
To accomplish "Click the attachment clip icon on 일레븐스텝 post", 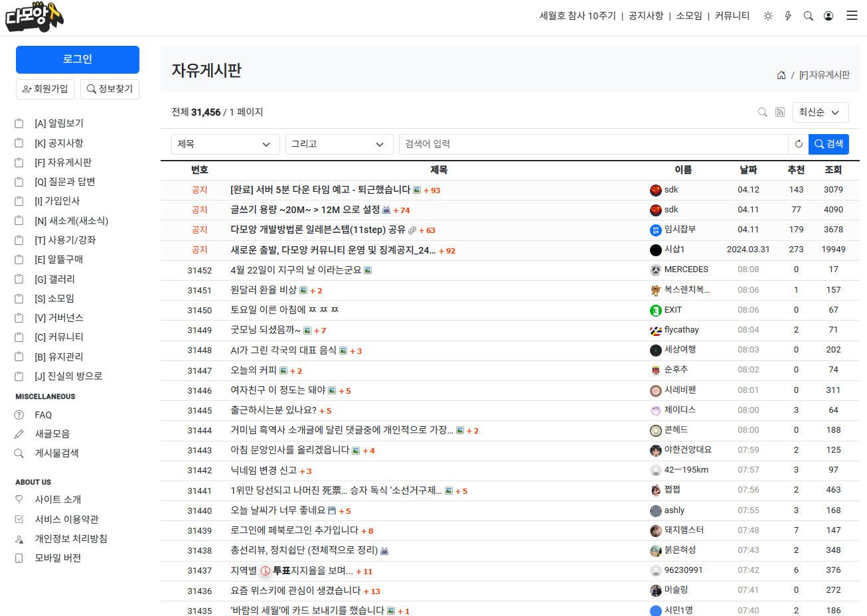I will pyautogui.click(x=412, y=230).
